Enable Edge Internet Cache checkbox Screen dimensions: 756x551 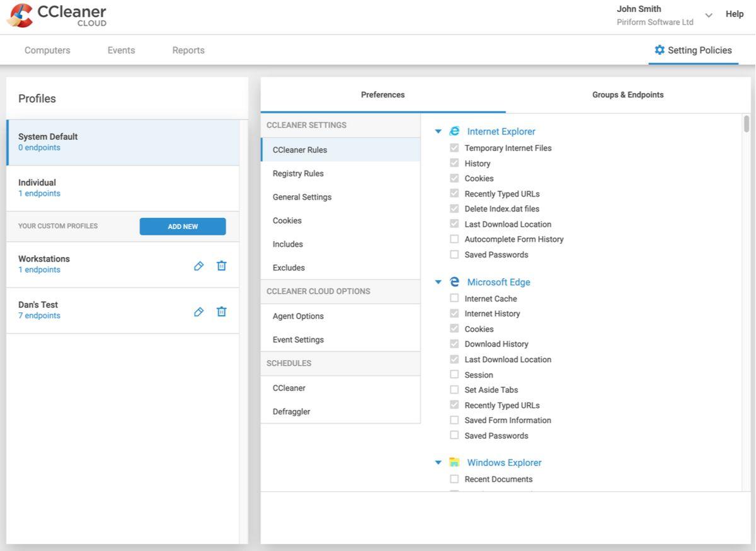(454, 298)
